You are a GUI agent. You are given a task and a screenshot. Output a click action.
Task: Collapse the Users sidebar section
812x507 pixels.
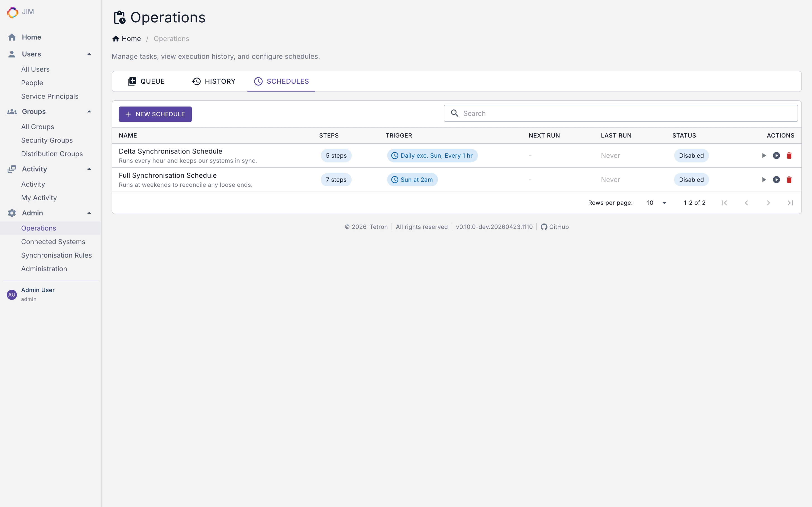tap(89, 54)
